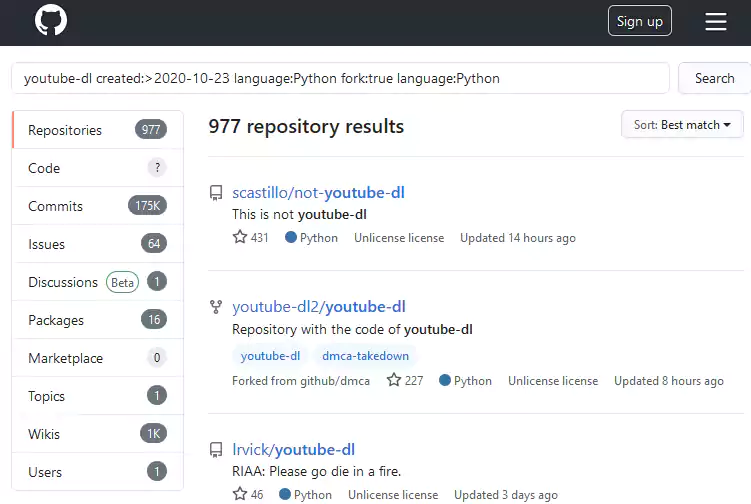The image size is (751, 504).
Task: Click the 'Updated 14 hours ago' text
Action: tap(518, 238)
